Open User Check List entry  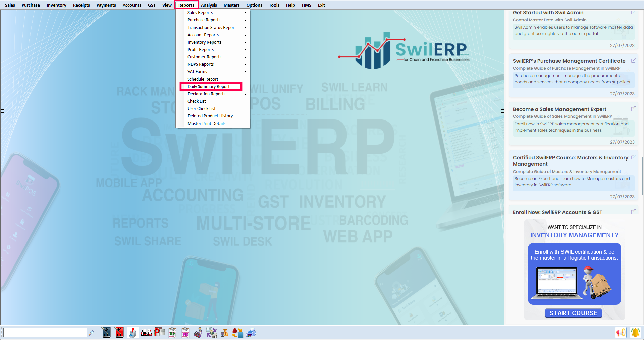[x=213, y=109]
